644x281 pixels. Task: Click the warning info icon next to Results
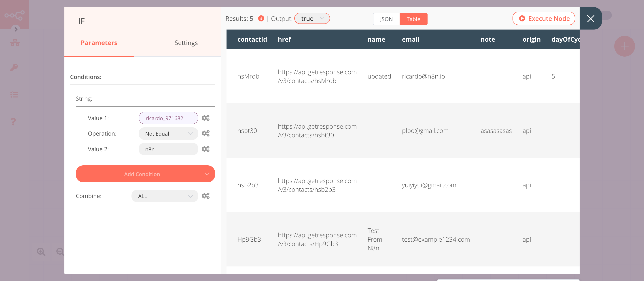coord(261,18)
